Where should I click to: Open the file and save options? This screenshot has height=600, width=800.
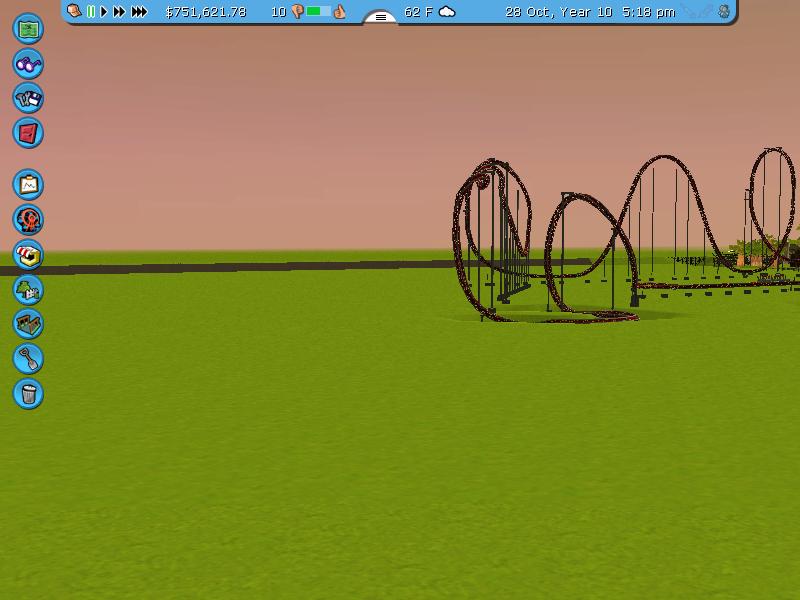tap(28, 98)
